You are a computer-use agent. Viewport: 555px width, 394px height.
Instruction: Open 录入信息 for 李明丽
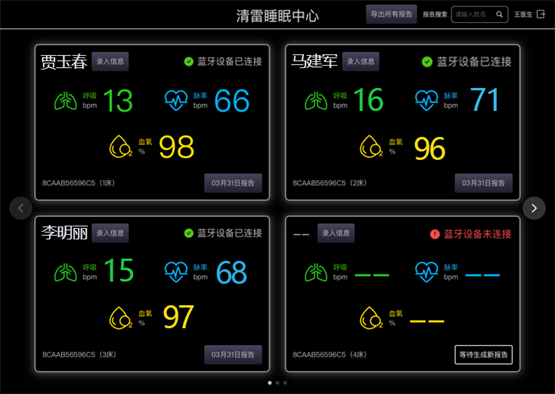[110, 233]
